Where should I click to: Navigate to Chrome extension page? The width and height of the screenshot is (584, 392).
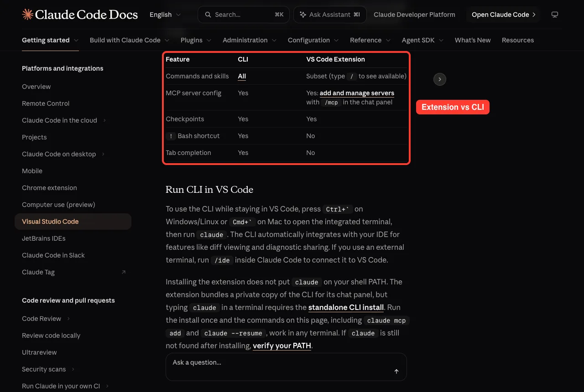pos(49,188)
